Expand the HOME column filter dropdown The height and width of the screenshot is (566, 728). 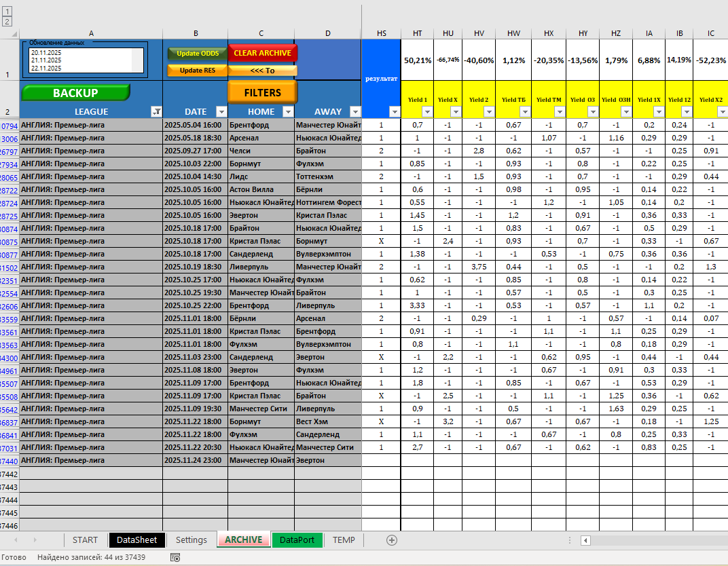tap(287, 112)
